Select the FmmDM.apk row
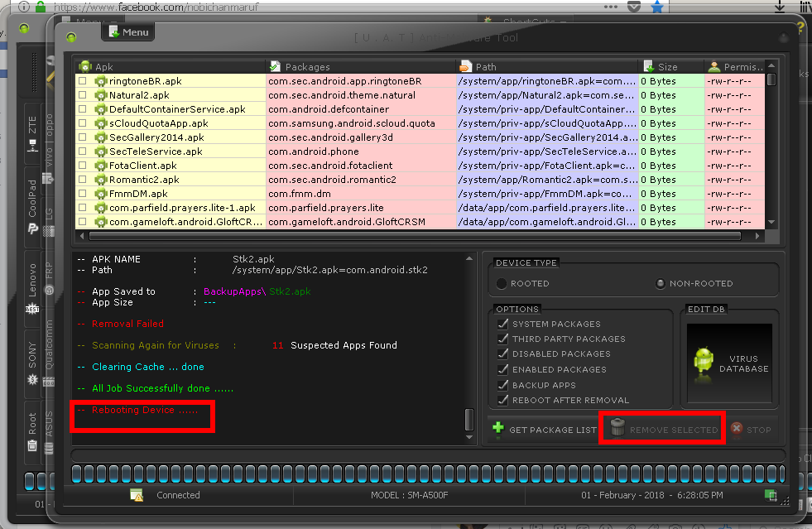 click(420, 194)
